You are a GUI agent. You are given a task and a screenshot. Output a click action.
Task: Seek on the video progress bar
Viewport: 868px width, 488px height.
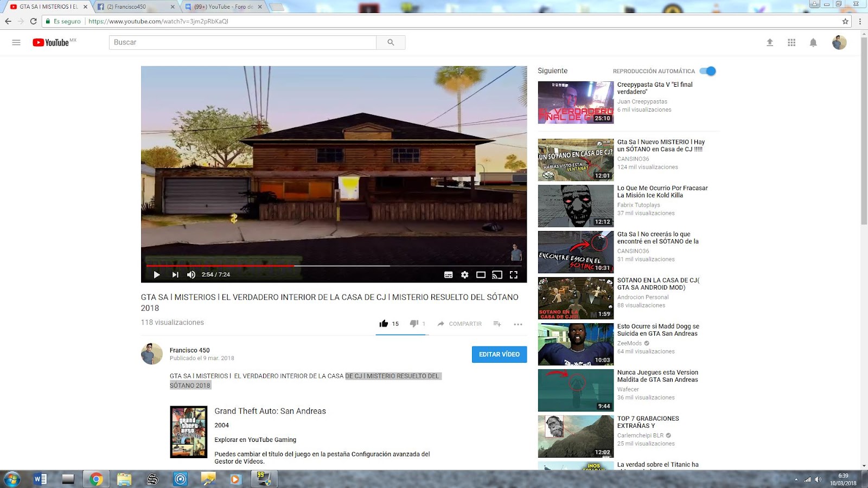[x=334, y=266]
